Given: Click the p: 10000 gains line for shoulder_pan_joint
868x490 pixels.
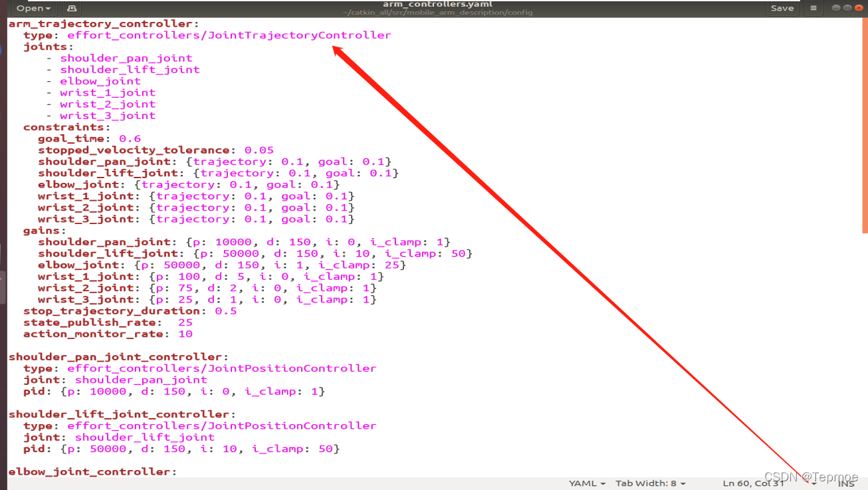Looking at the screenshot, I should (x=245, y=242).
